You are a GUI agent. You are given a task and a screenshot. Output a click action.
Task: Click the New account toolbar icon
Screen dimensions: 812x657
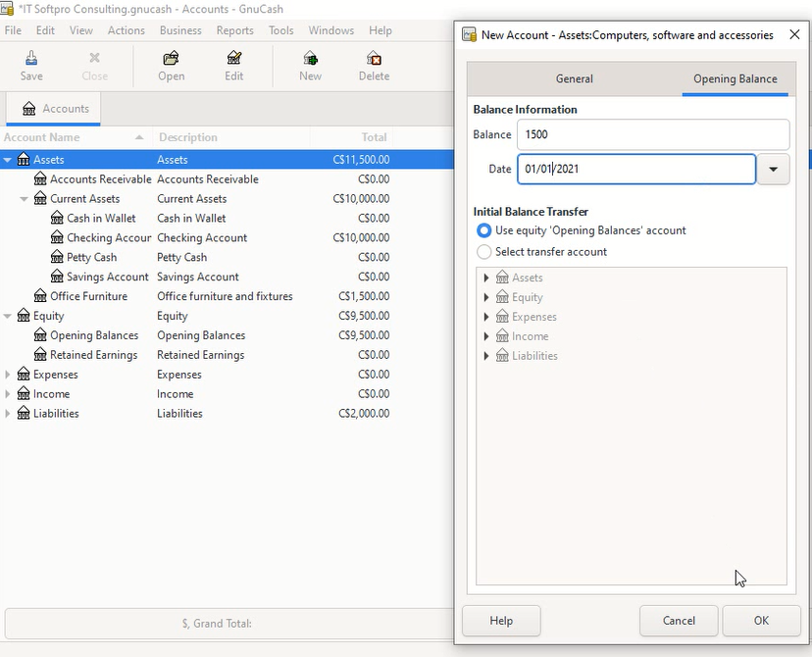310,59
